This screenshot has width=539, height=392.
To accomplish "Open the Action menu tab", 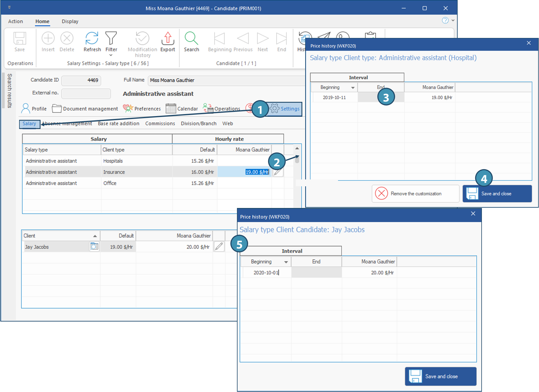I will click(15, 21).
